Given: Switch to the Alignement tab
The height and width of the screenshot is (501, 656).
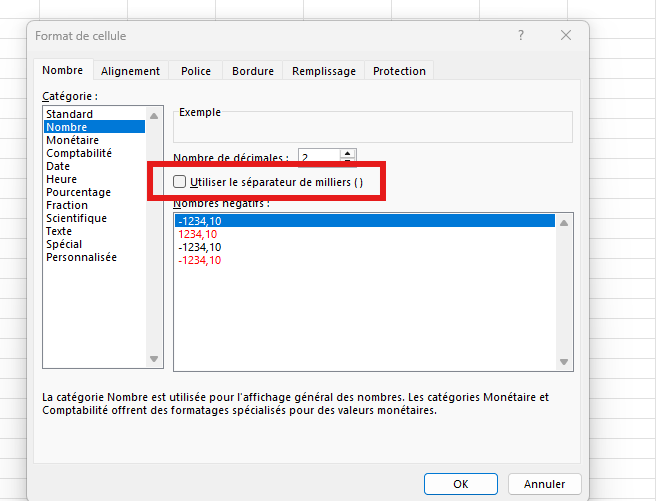Looking at the screenshot, I should point(130,71).
